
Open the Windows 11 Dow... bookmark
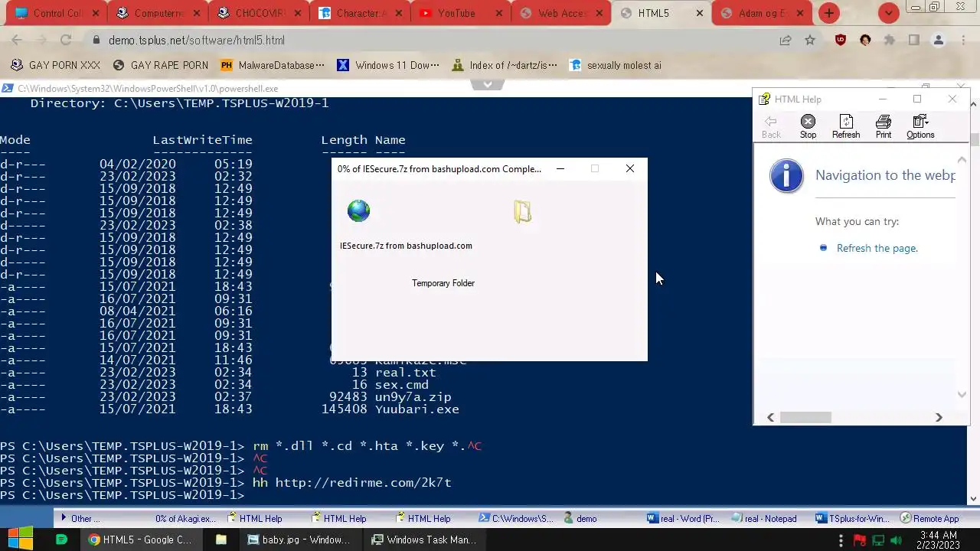coord(388,65)
